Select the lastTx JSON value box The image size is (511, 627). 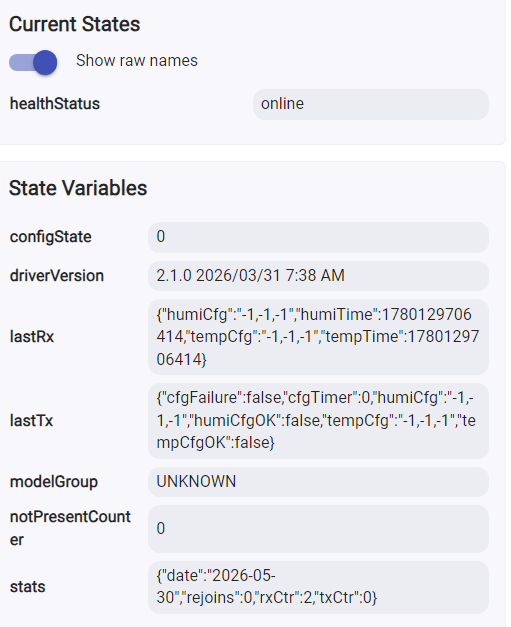click(318, 421)
